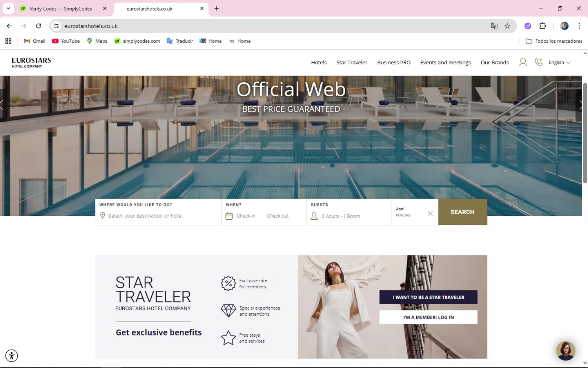Open the Hotels menu
This screenshot has width=588, height=368.
tap(319, 62)
